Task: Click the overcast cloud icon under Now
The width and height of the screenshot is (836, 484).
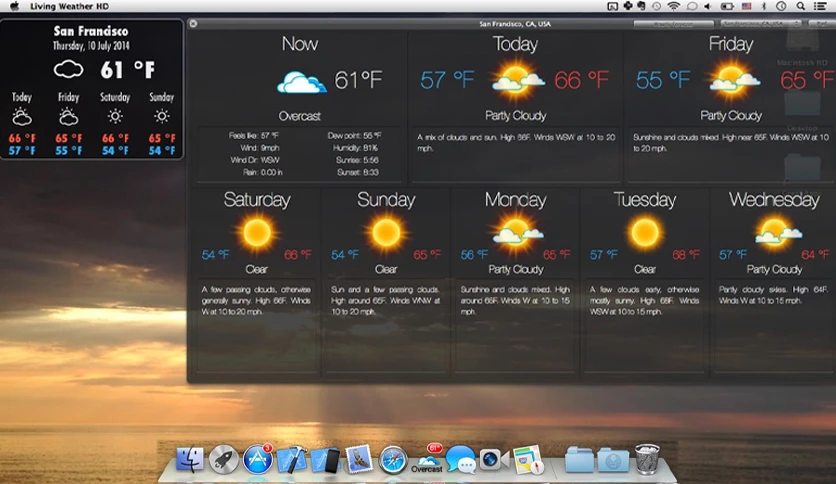Action: tap(302, 82)
